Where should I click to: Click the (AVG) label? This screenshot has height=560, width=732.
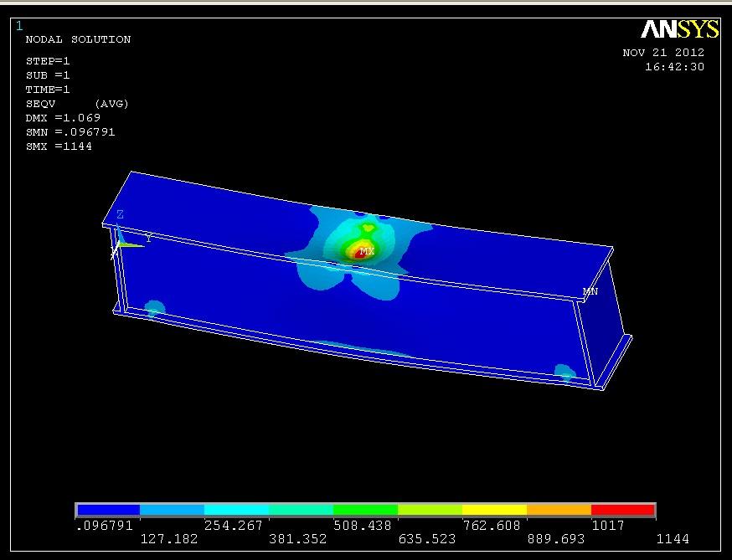pyautogui.click(x=111, y=104)
